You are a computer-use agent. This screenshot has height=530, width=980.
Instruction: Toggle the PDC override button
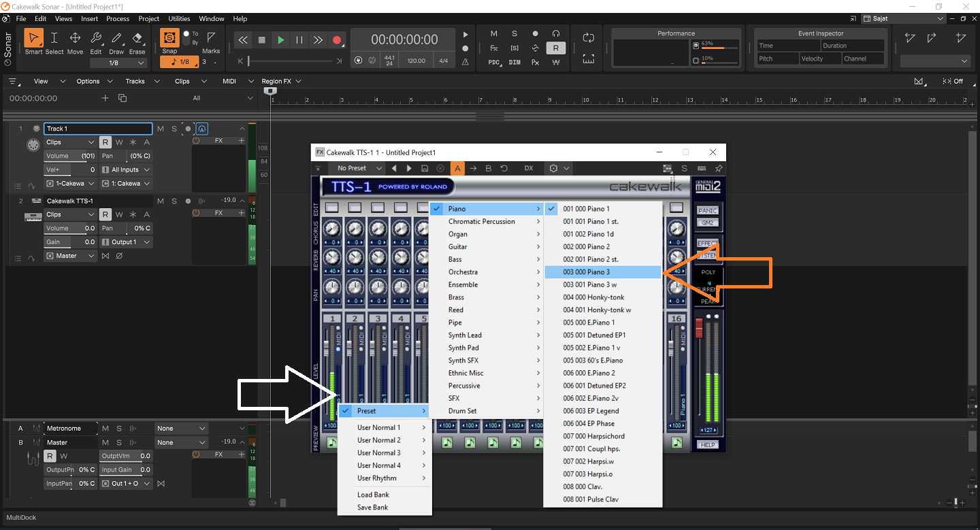pyautogui.click(x=494, y=62)
